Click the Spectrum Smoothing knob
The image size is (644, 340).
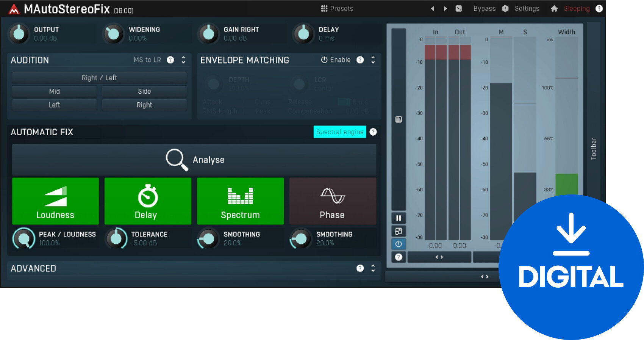coord(208,238)
